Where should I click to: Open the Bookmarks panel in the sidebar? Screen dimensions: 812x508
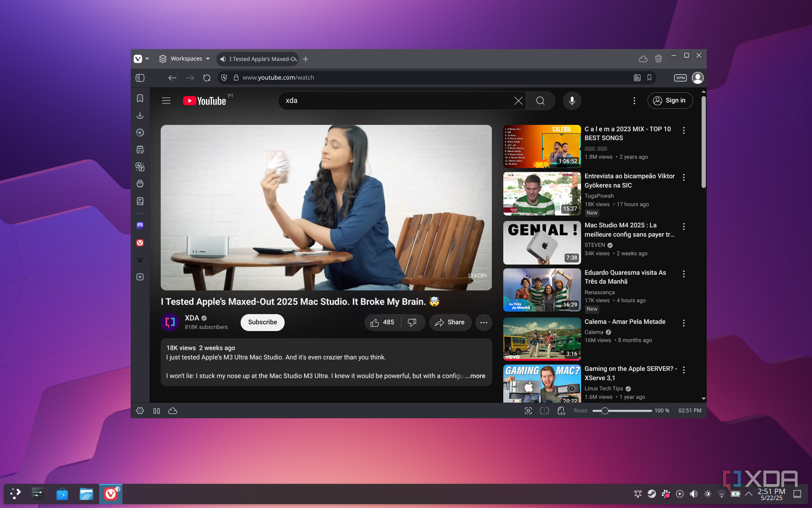pyautogui.click(x=140, y=98)
